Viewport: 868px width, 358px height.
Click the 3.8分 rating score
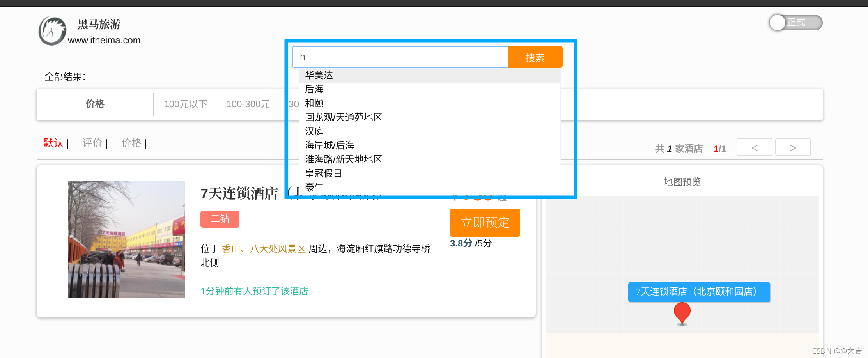point(461,243)
